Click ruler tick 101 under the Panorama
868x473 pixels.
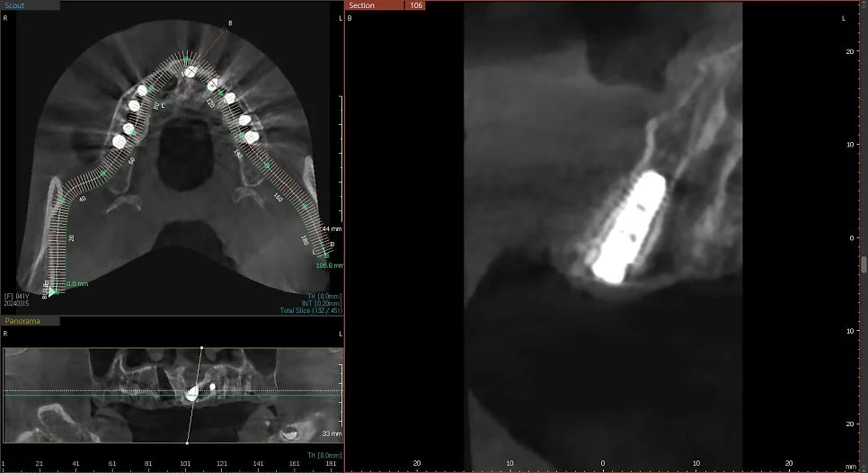coord(185,464)
